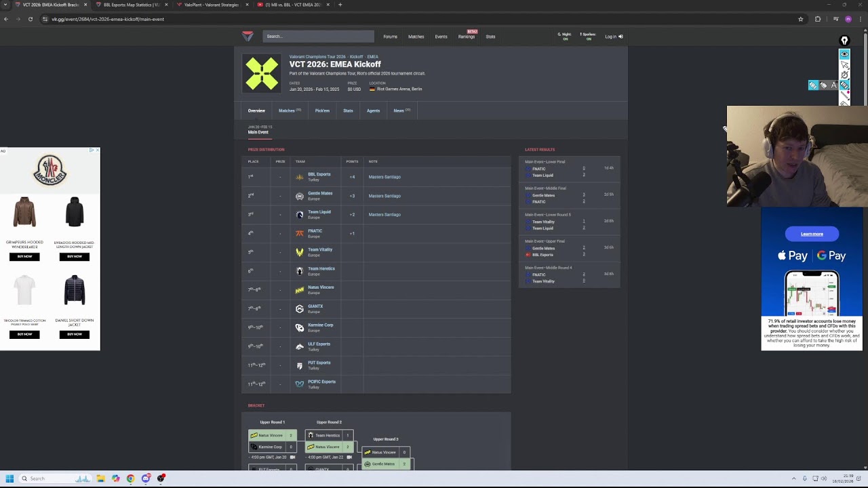The width and height of the screenshot is (868, 488).
Task: Toggle the Spoilers setting
Action: click(x=587, y=37)
